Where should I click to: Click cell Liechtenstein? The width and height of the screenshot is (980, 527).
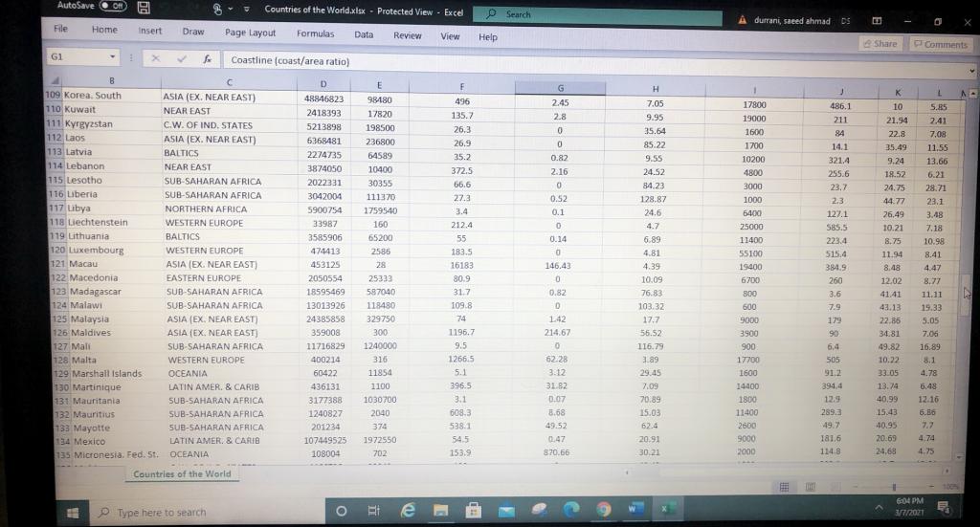[x=115, y=222]
